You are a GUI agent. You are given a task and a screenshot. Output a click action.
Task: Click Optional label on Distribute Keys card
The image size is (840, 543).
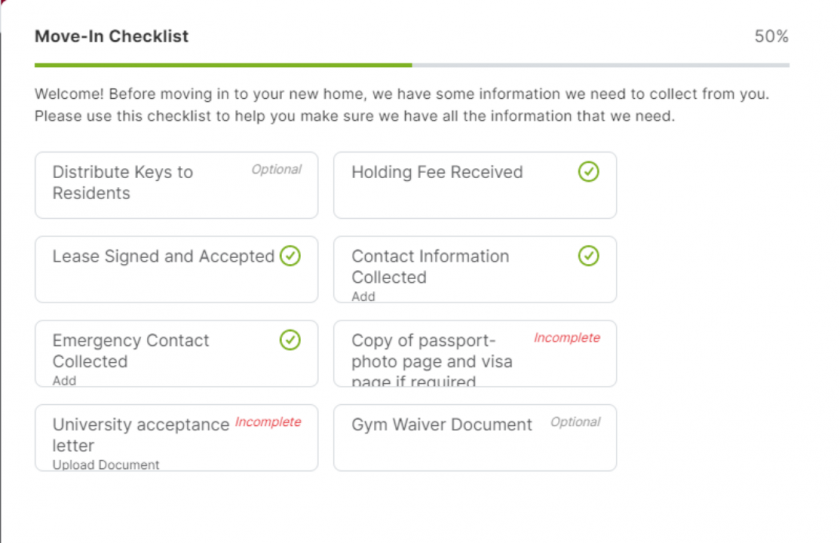(276, 170)
